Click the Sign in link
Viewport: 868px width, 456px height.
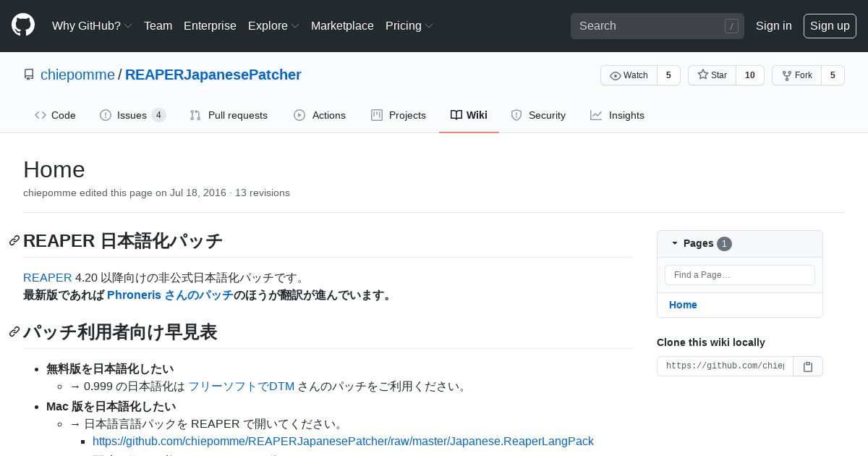coord(774,26)
